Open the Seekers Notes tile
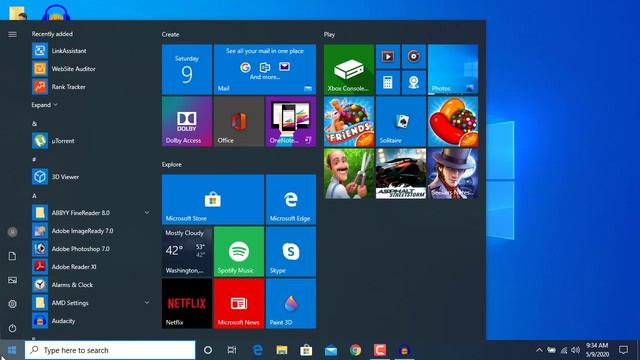Image resolution: width=640 pixels, height=360 pixels. pos(453,173)
